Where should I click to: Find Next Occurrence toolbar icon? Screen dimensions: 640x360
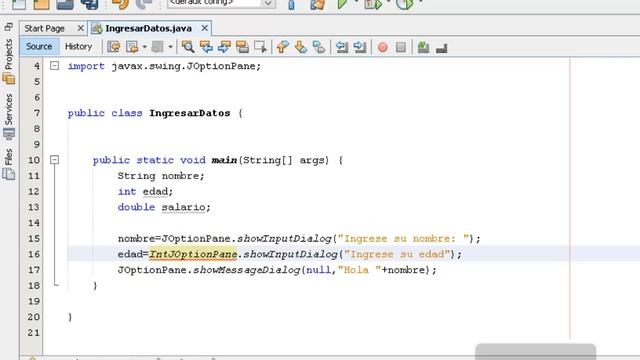pyautogui.click(x=224, y=47)
